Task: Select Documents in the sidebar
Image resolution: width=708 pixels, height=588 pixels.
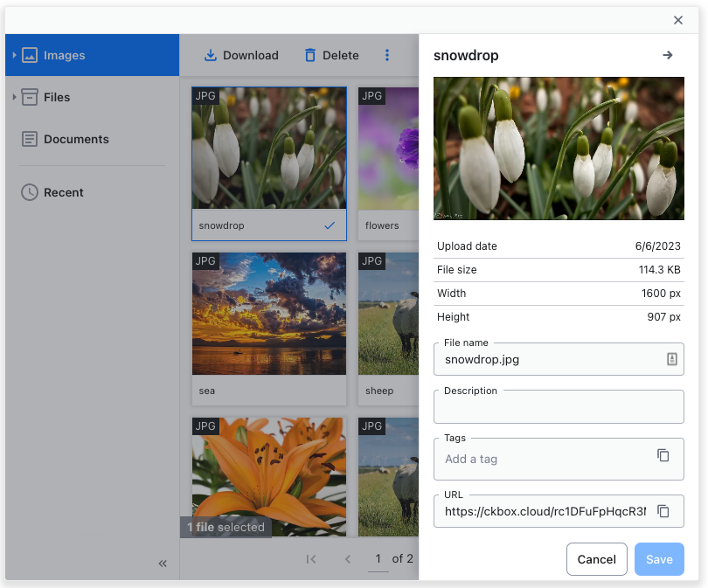Action: [x=76, y=139]
